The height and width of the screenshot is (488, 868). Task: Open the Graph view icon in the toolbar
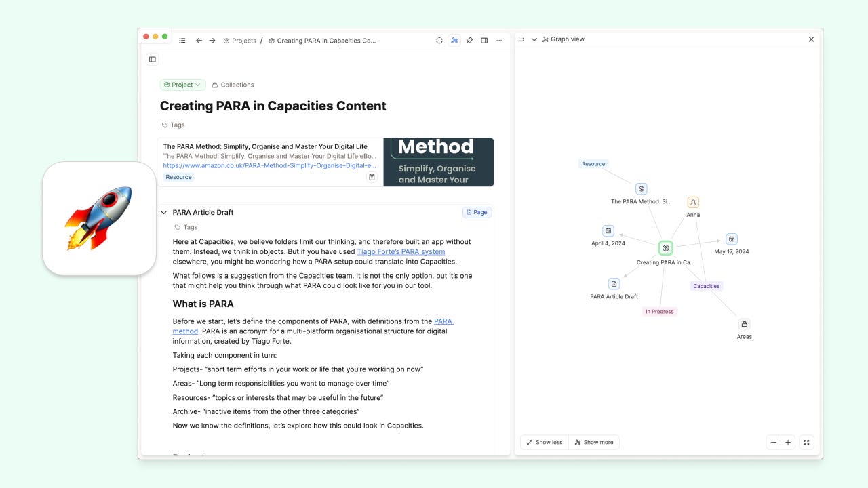pyautogui.click(x=454, y=40)
